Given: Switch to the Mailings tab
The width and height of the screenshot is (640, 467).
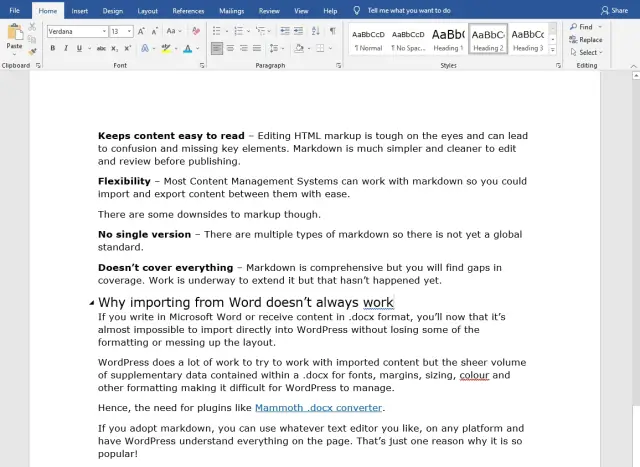Looking at the screenshot, I should 231,11.
